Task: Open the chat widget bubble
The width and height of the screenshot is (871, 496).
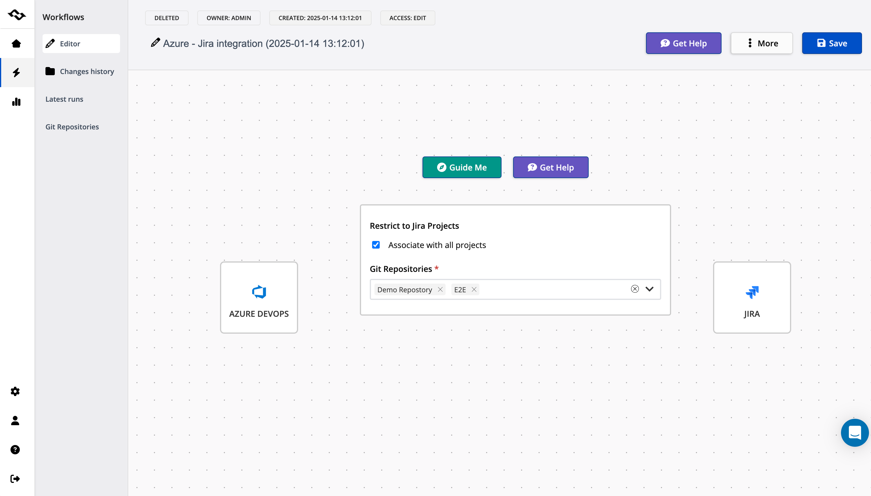Action: [854, 432]
